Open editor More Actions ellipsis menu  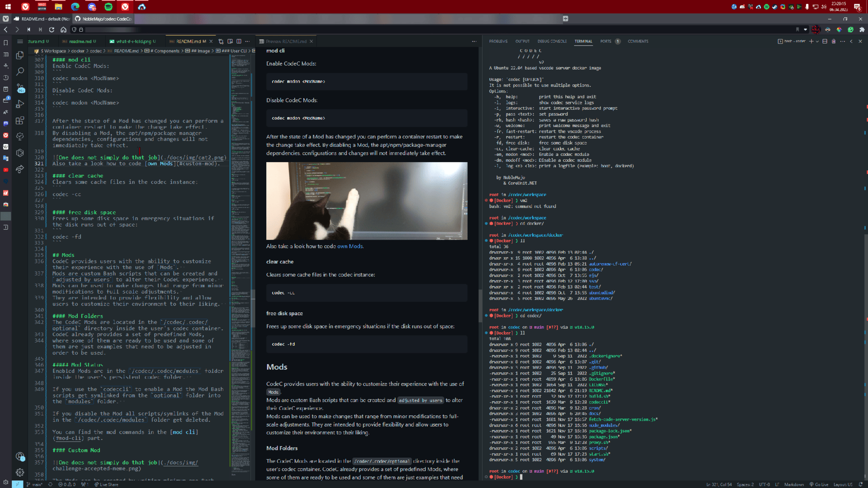(x=247, y=41)
